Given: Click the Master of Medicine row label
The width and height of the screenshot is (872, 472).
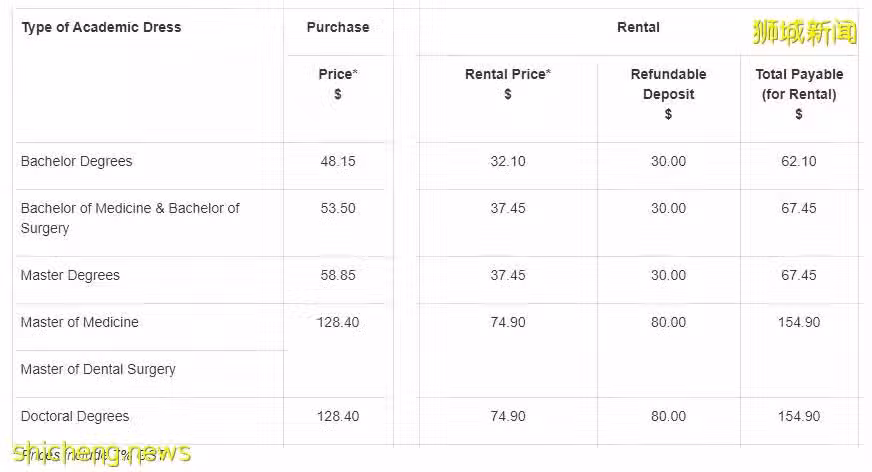Looking at the screenshot, I should click(x=80, y=322).
